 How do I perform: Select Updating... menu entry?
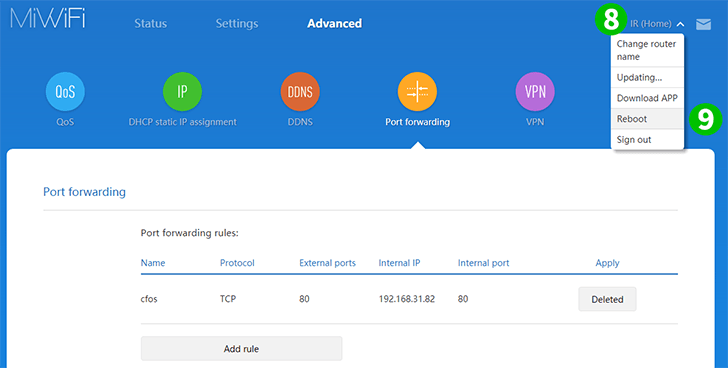click(x=647, y=77)
